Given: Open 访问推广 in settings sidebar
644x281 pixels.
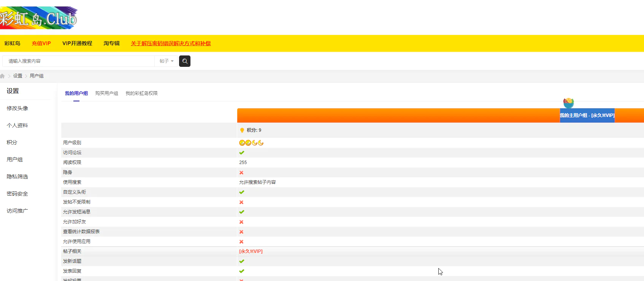Looking at the screenshot, I should point(17,211).
